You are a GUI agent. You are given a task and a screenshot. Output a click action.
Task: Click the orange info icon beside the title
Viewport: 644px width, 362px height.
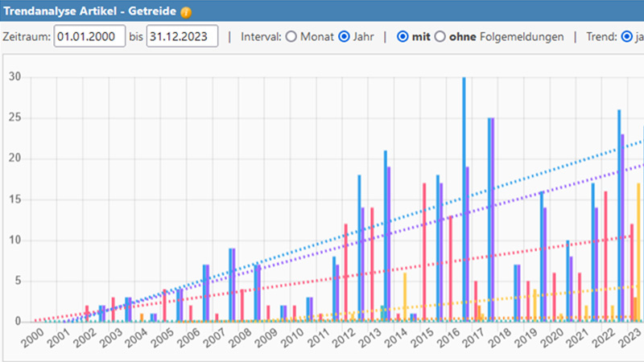click(x=186, y=12)
